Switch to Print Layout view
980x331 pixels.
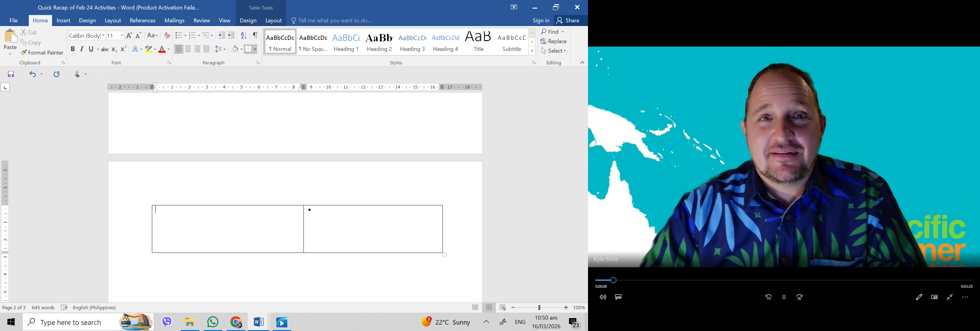coord(489,307)
